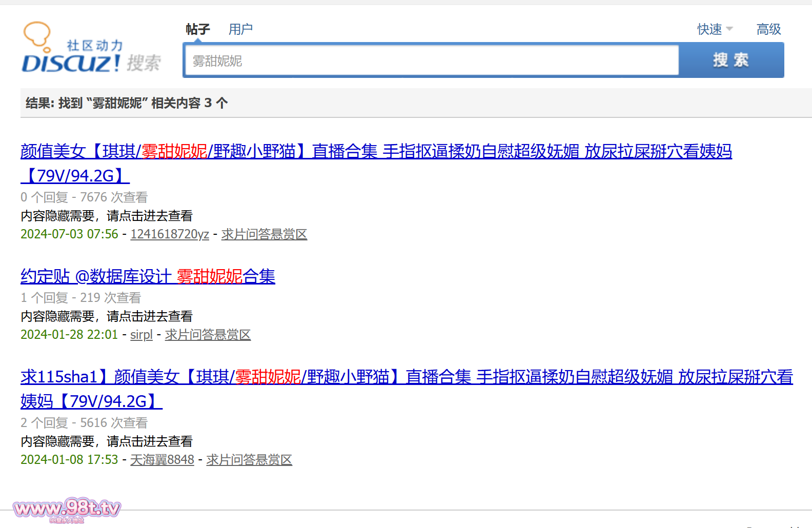This screenshot has width=812, height=528.
Task: Open the 快速 search mode dropdown
Action: [x=710, y=29]
